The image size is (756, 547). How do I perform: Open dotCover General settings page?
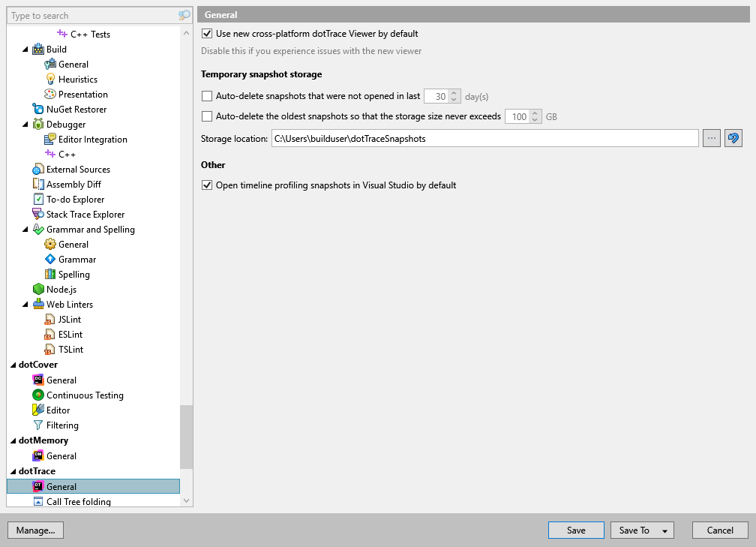click(x=61, y=380)
